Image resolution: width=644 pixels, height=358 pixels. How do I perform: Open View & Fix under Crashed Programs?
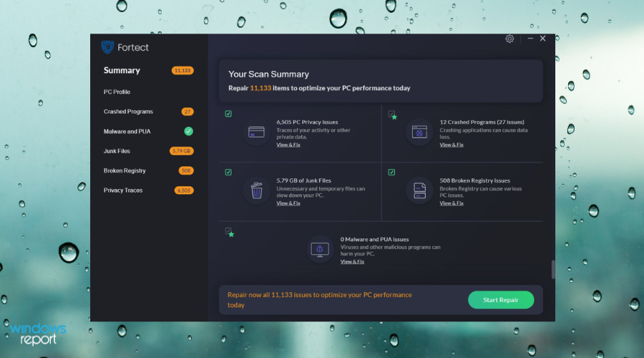click(452, 145)
